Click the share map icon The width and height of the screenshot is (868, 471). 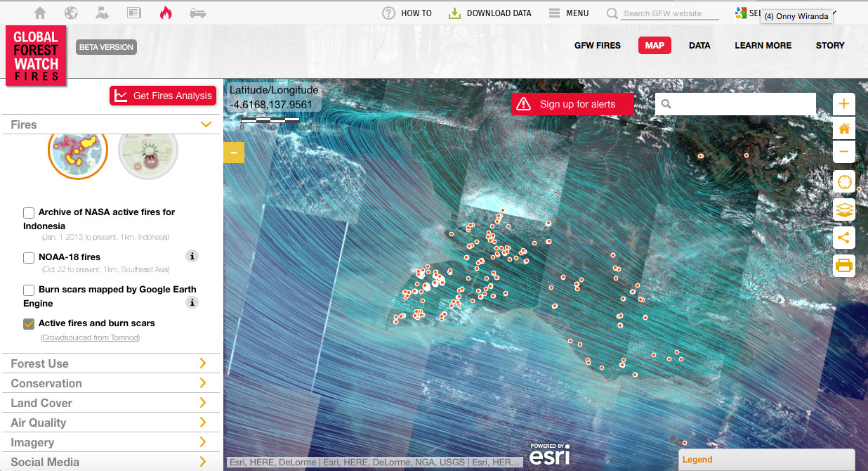coord(843,238)
